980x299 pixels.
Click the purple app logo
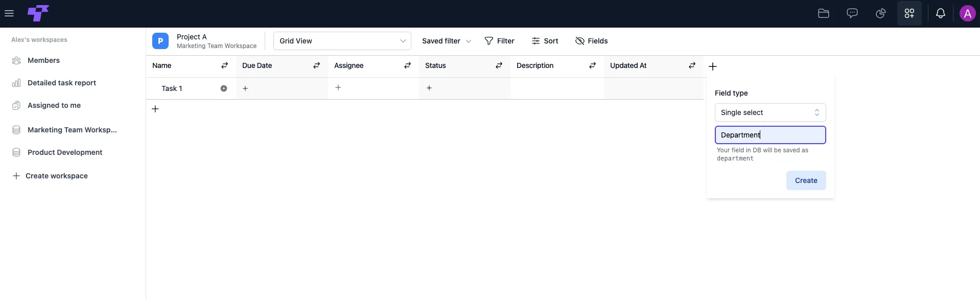38,13
